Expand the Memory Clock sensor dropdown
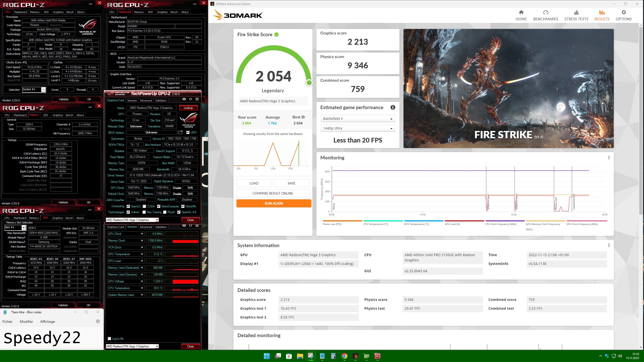This screenshot has height=362, width=644. [142, 241]
